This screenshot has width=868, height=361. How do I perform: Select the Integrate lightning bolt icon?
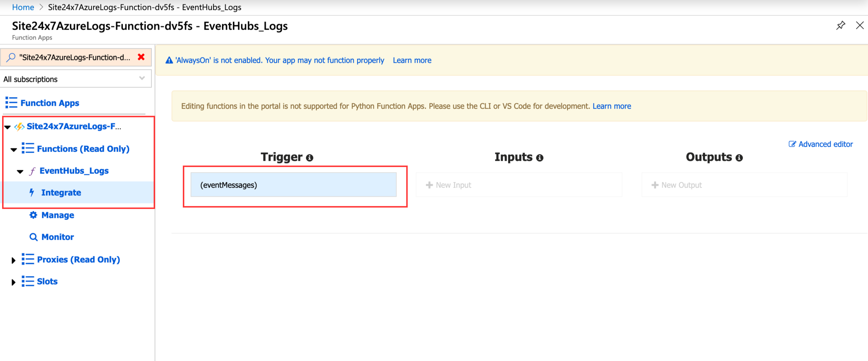(32, 192)
